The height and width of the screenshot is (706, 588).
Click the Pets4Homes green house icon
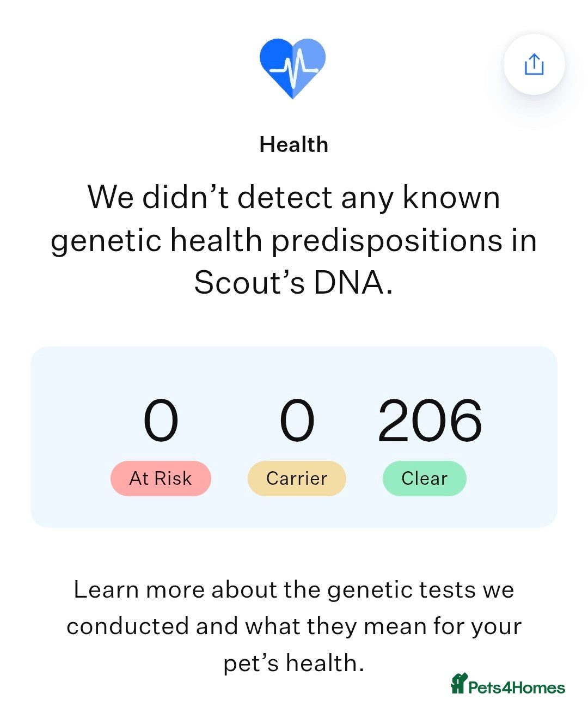[x=459, y=683]
